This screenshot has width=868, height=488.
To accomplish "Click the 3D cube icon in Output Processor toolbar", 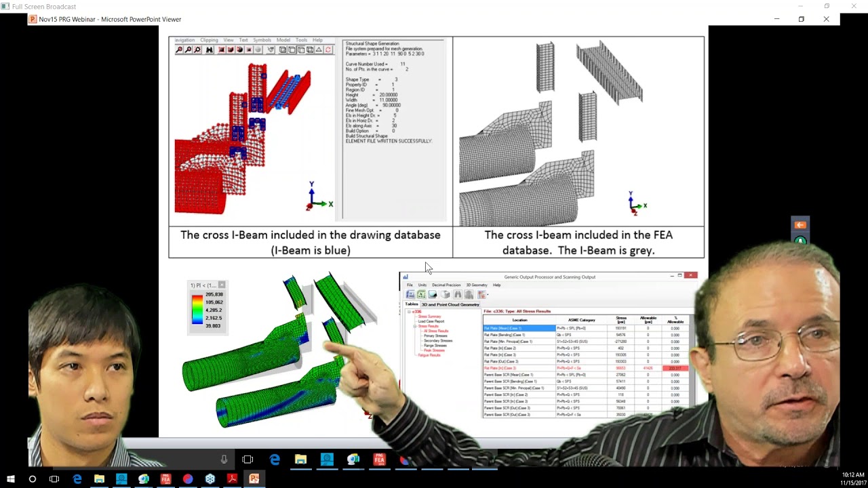I will [x=446, y=294].
